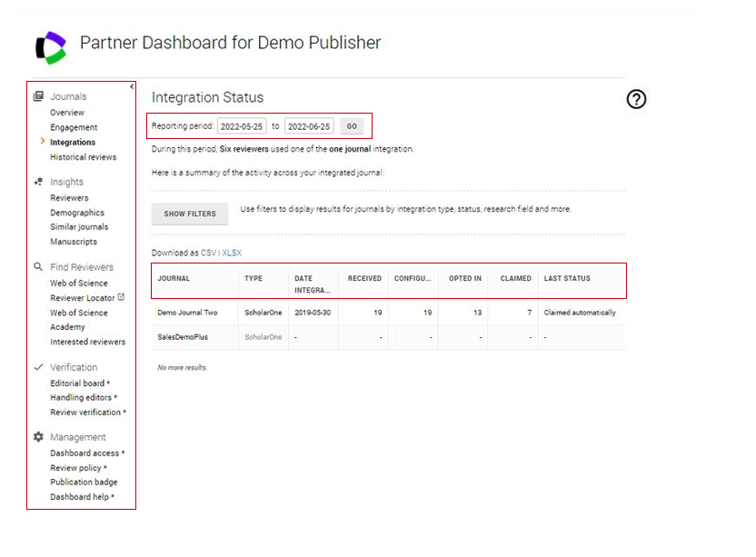Click the GO button

352,126
